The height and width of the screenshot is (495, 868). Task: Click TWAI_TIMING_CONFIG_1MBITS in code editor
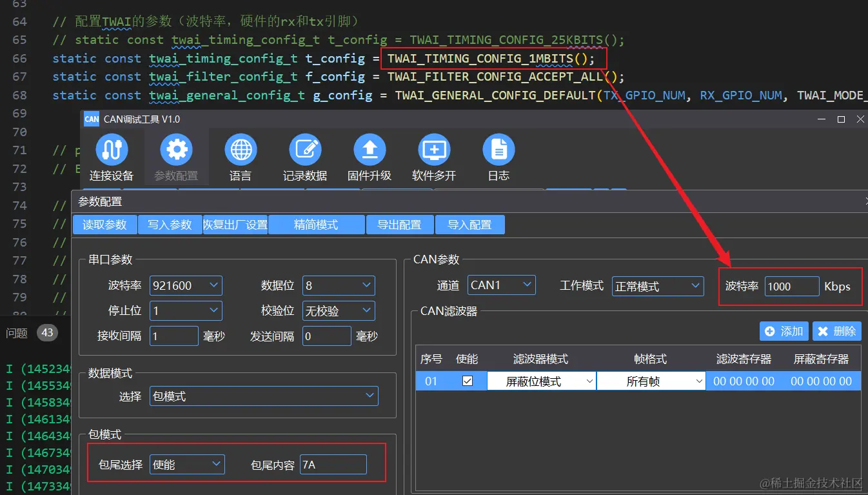(x=480, y=59)
